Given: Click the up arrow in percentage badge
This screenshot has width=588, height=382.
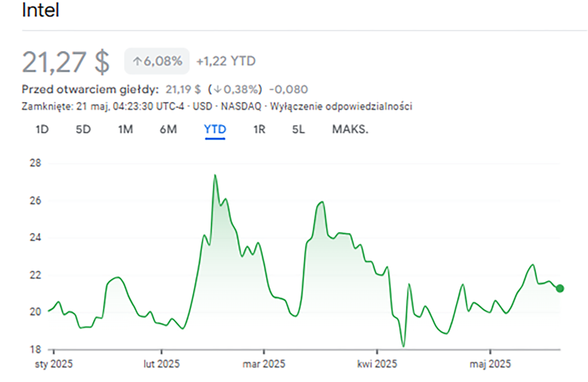Looking at the screenshot, I should (x=137, y=62).
